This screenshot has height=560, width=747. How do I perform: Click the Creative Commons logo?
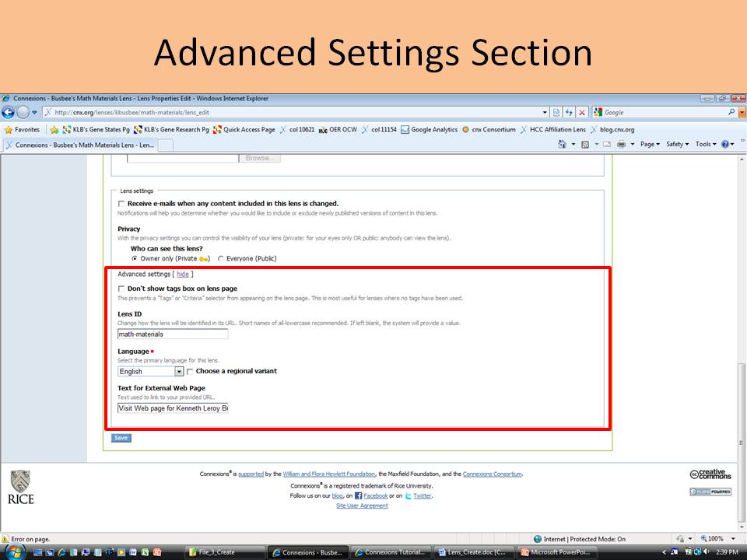[x=710, y=474]
